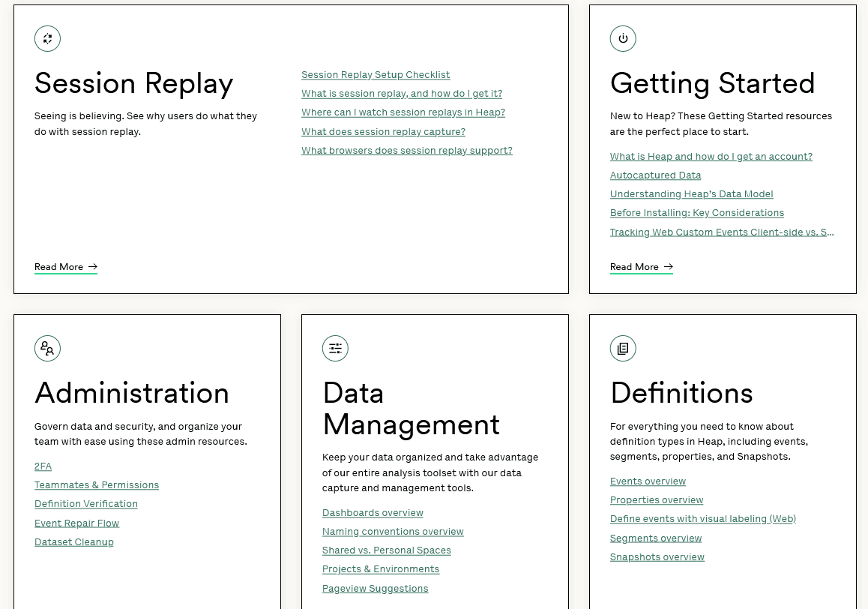Image resolution: width=868 pixels, height=609 pixels.
Task: Open 'What browsers does session replay support' link
Action: click(407, 151)
